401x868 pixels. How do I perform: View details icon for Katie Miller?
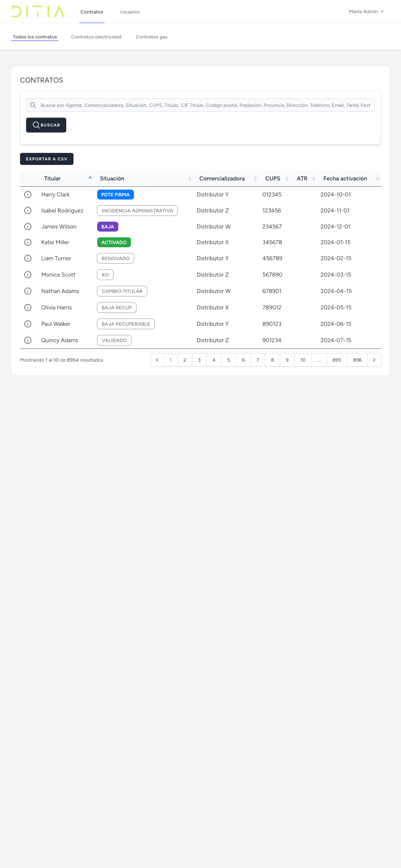click(28, 242)
